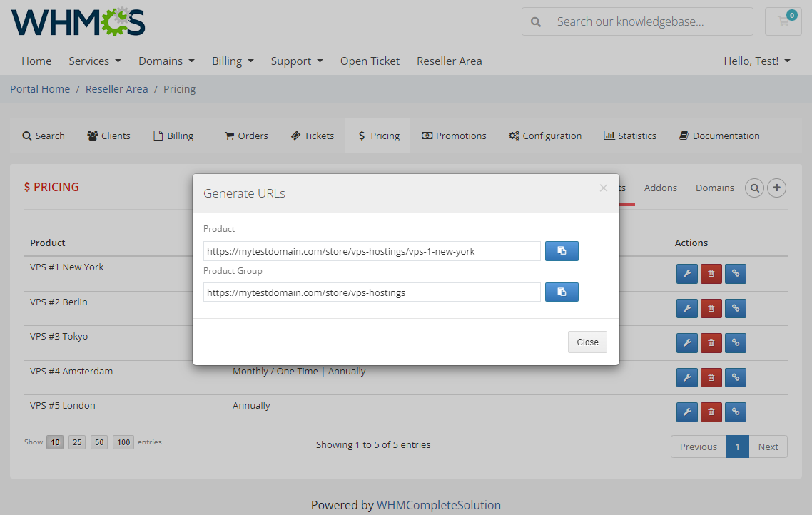Open the Domains dropdown in navigation
Viewport: 812px width, 515px height.
pos(166,61)
